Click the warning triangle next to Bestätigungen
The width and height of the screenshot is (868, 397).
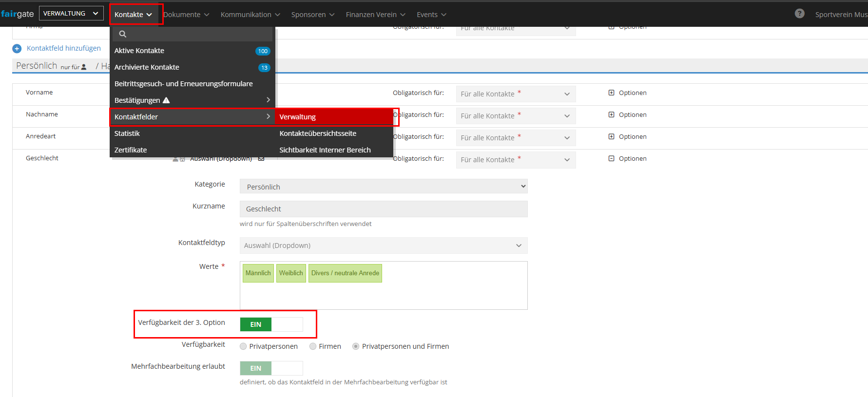point(166,100)
